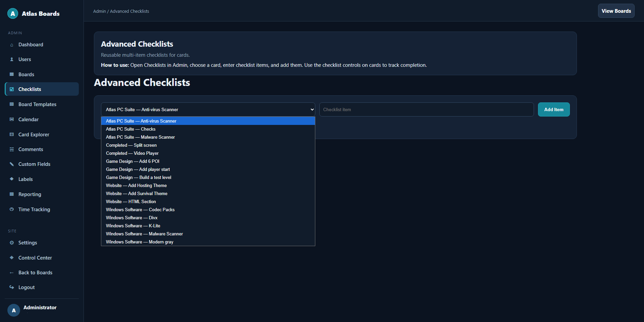Open the Calendar icon in sidebar
Viewport: 644px width, 322px height.
pyautogui.click(x=12, y=120)
